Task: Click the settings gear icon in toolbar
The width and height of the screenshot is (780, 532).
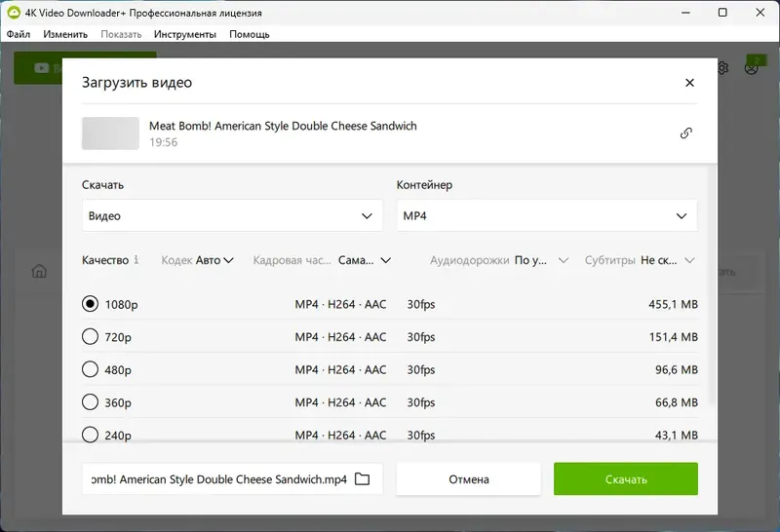Action: click(723, 68)
